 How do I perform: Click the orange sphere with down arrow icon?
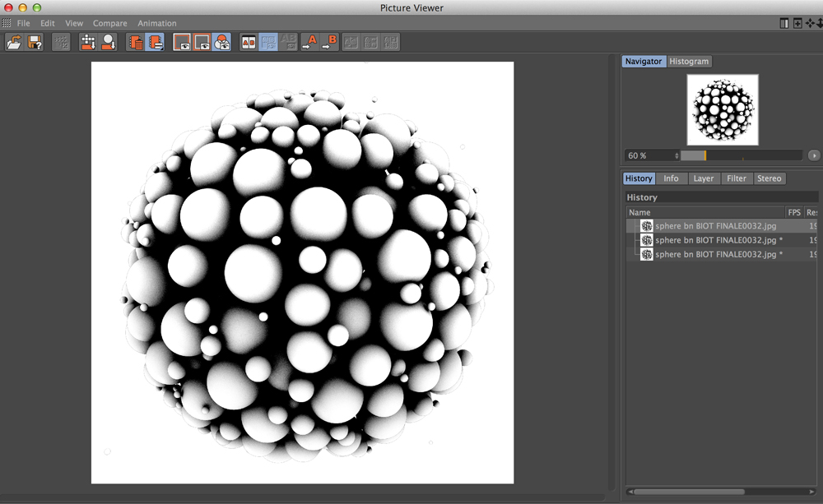click(x=108, y=42)
